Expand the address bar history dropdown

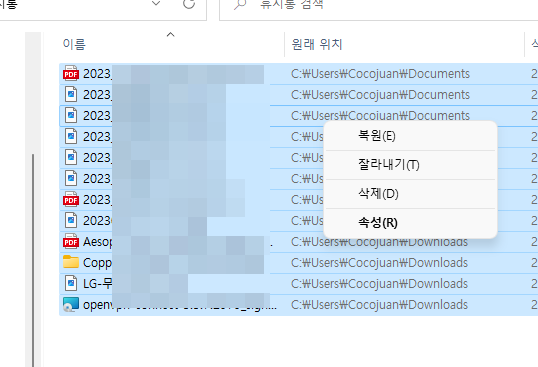click(x=156, y=4)
